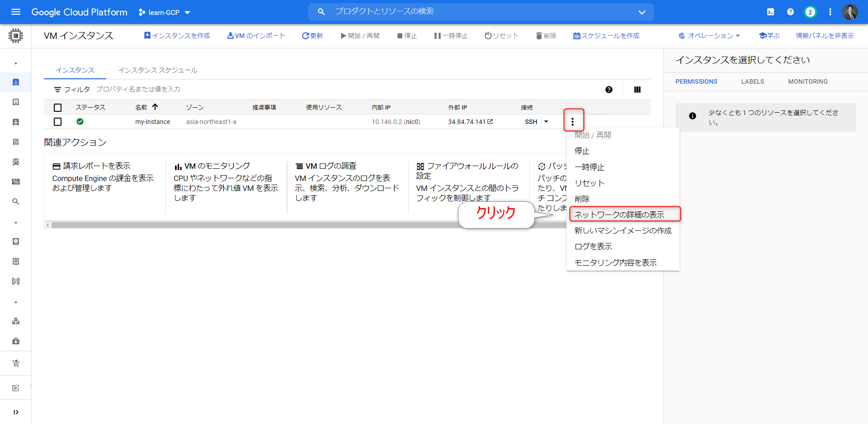The width and height of the screenshot is (868, 424).
Task: Click the VM のインポート button
Action: click(256, 36)
